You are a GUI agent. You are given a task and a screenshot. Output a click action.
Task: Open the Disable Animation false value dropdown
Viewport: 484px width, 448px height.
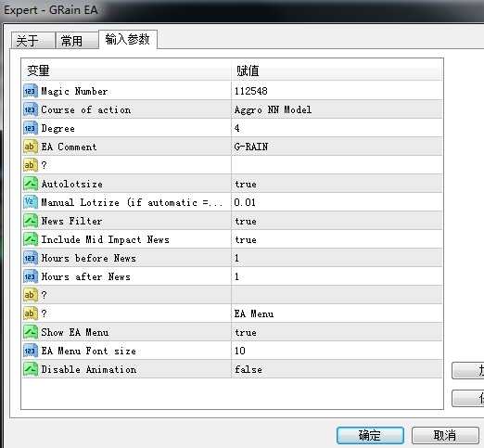point(337,369)
